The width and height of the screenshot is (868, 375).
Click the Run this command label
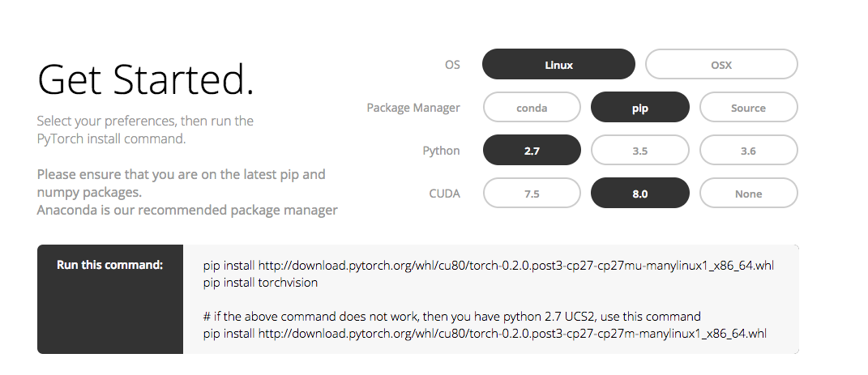109,265
